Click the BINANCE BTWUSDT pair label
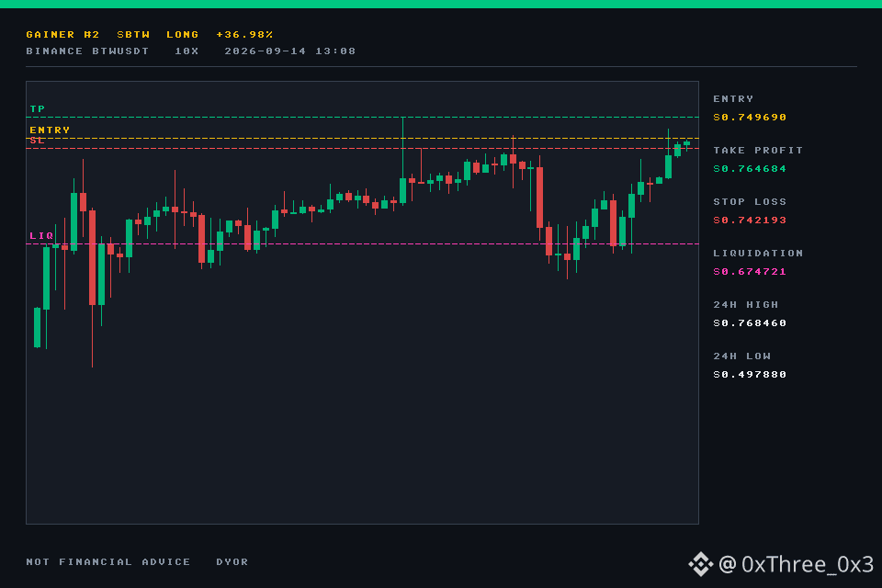 [x=87, y=51]
